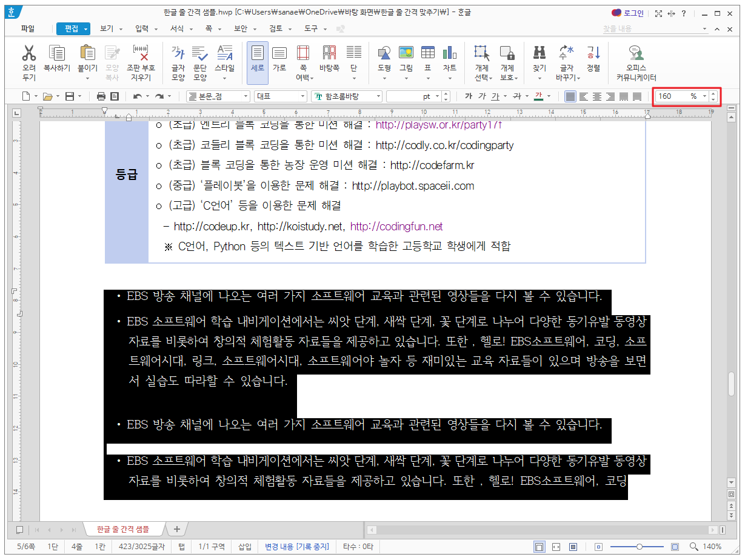Click the 바탕쪽 master page icon
This screenshot has width=745, height=560.
(x=330, y=54)
